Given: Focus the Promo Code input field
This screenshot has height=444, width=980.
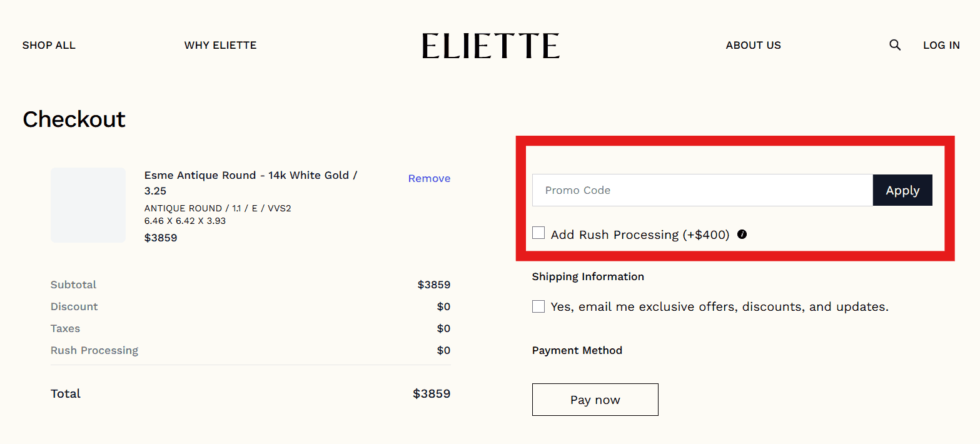Looking at the screenshot, I should [x=702, y=190].
